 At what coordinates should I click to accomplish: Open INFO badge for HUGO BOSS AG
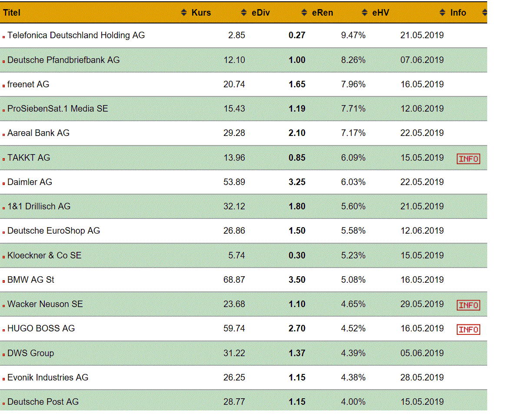point(468,330)
